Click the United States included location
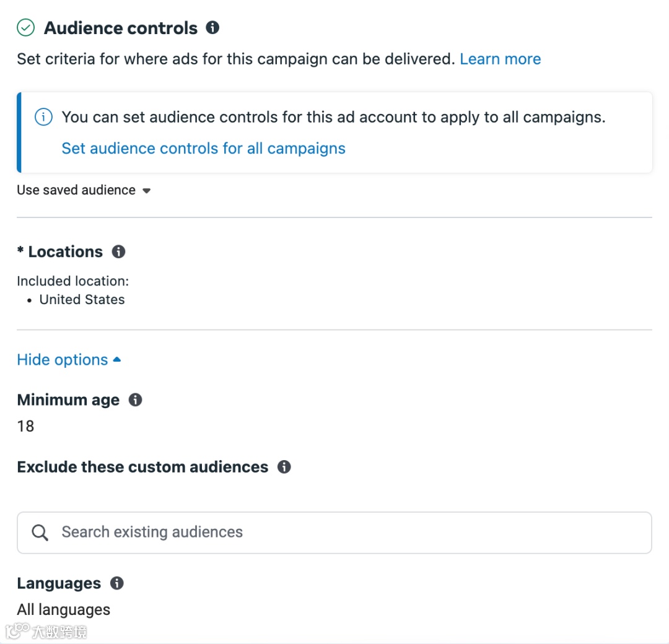669x644 pixels. (x=82, y=300)
